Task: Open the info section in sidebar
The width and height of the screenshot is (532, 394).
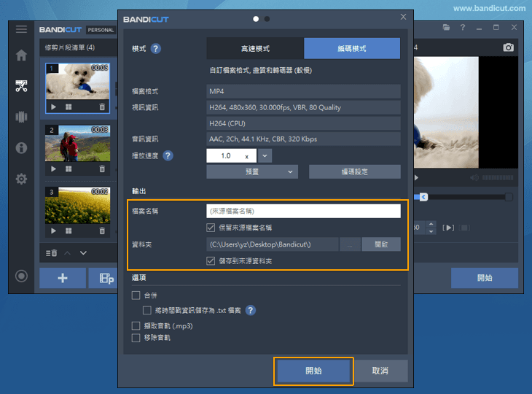Action: (21, 148)
